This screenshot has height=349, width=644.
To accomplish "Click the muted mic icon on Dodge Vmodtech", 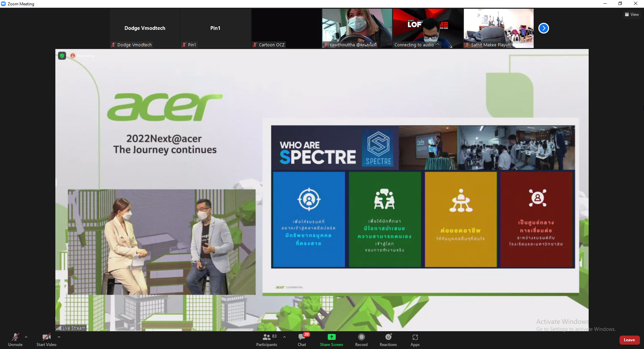I will pos(113,45).
